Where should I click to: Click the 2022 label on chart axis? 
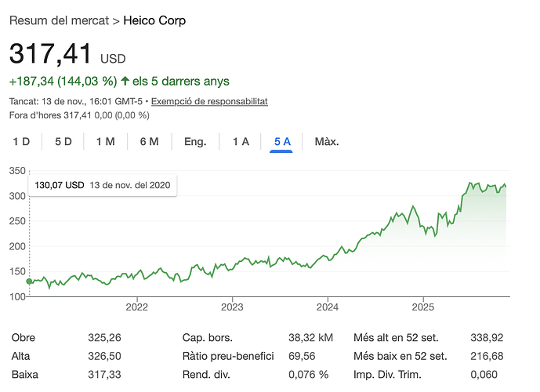pyautogui.click(x=136, y=305)
